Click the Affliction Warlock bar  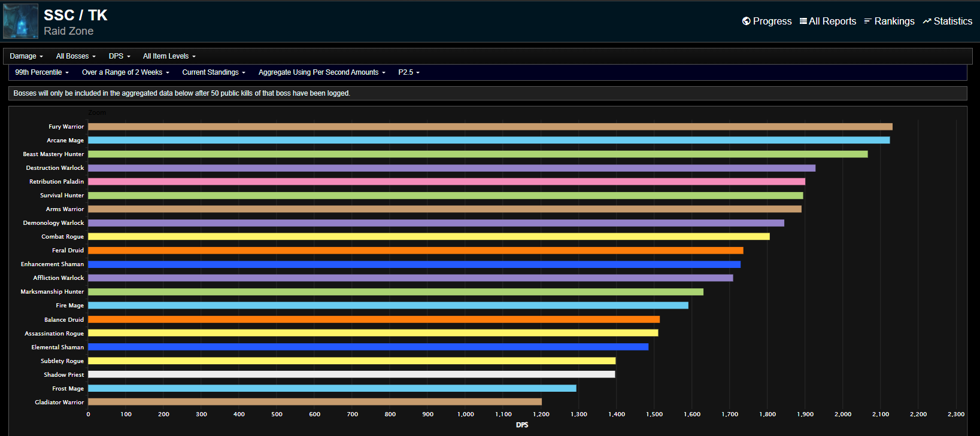click(411, 278)
